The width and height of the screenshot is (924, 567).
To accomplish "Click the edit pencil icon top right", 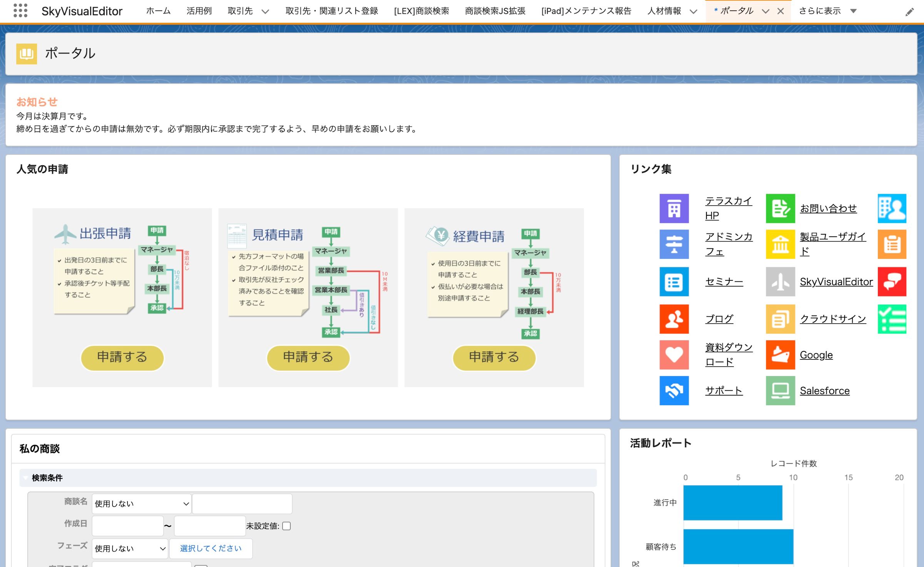I will pos(909,11).
